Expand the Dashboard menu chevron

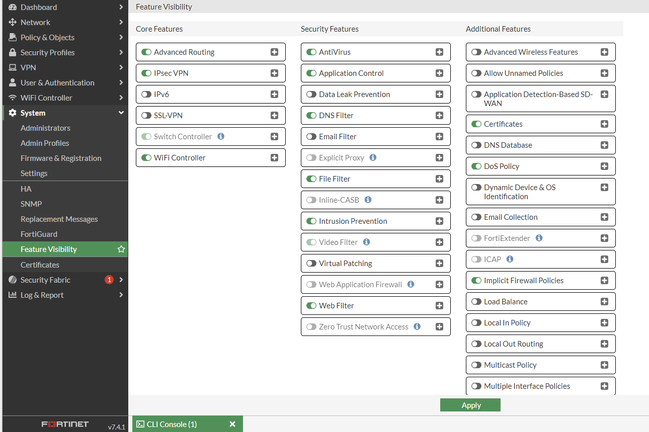(121, 7)
